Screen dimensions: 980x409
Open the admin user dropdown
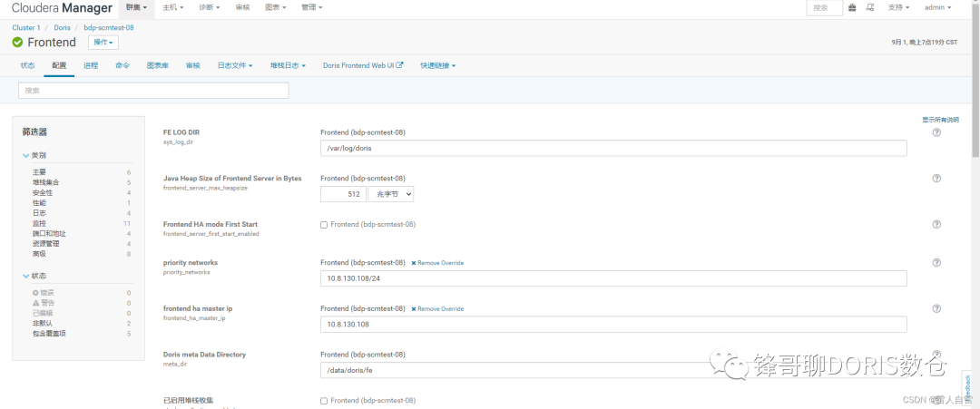click(937, 8)
